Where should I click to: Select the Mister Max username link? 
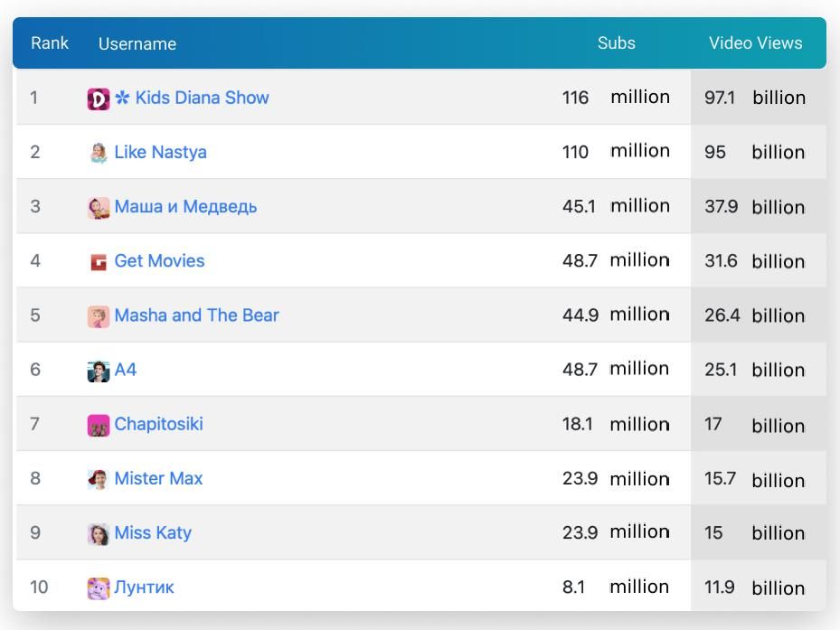click(x=158, y=478)
